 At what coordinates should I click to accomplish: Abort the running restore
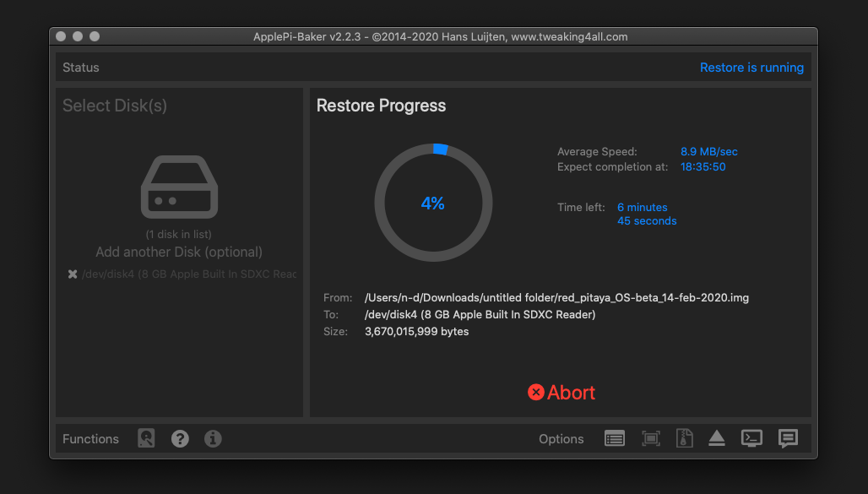[561, 392]
